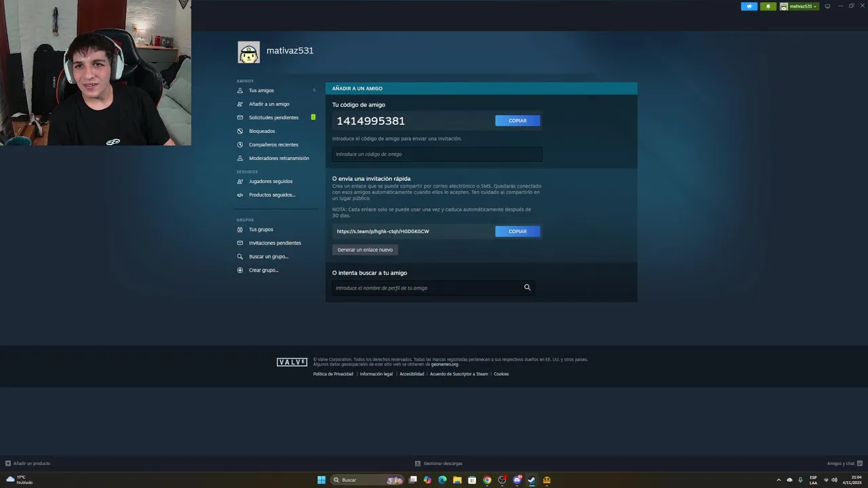868x488 pixels.
Task: Click the Moderadores retransmisión person icon
Action: tap(240, 158)
